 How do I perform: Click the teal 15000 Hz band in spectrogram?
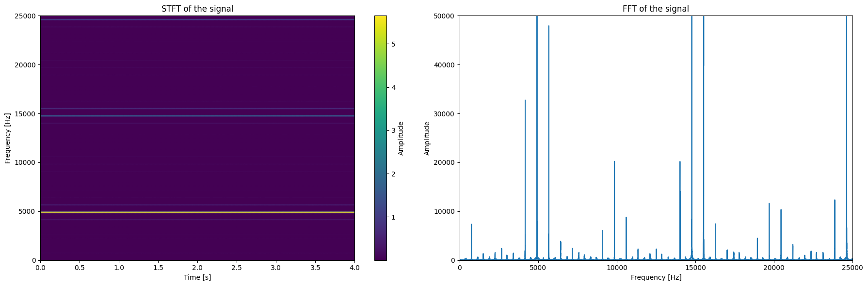[197, 116]
